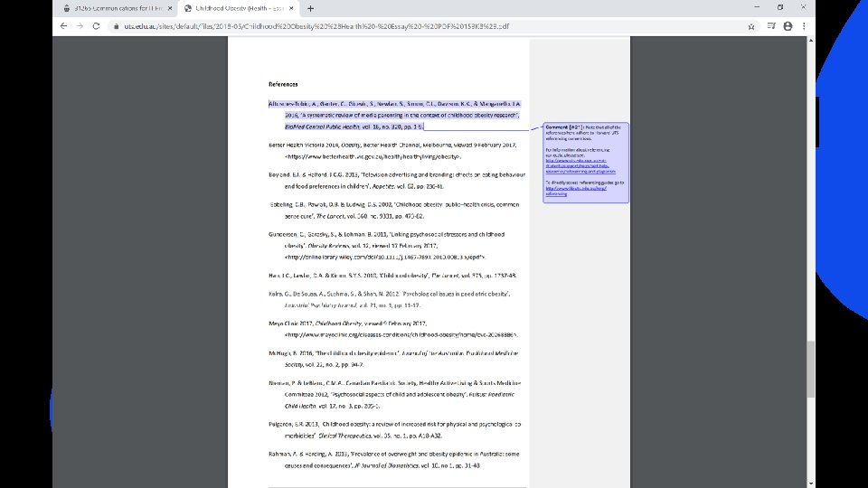Restore down the Chrome window
Screen dimensions: 868x488
pyautogui.click(x=780, y=7)
